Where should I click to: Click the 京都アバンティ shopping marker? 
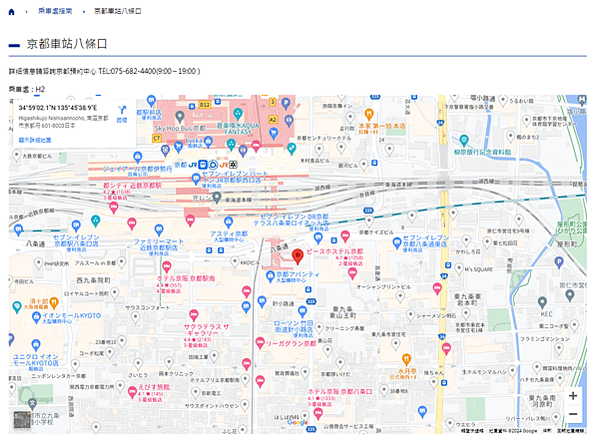(x=270, y=276)
